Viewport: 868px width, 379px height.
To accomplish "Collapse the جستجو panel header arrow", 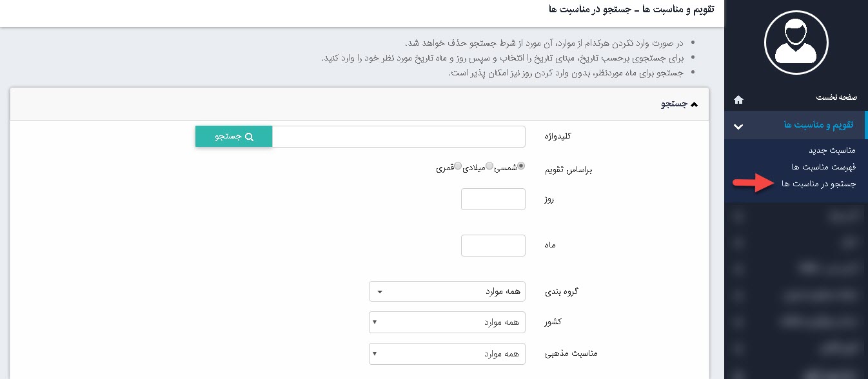I will [694, 104].
